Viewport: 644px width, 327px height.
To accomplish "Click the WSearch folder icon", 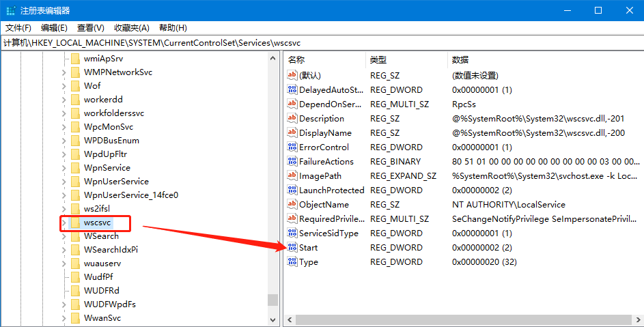I will 75,236.
